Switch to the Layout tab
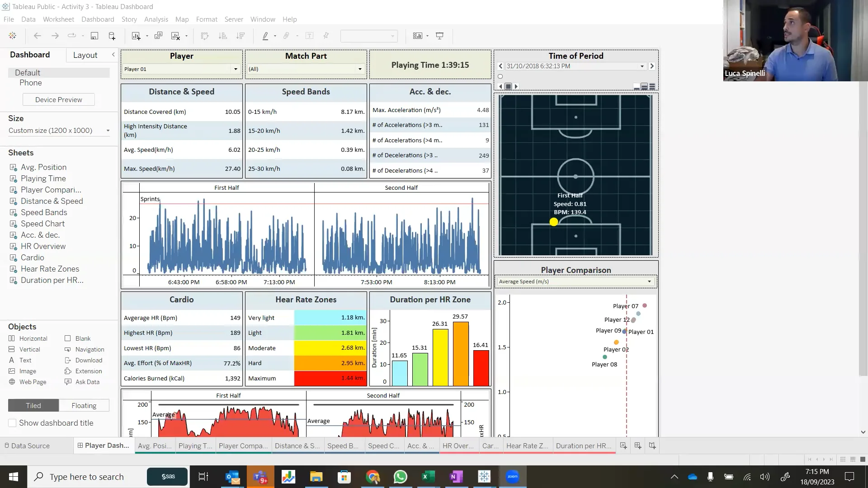Image resolution: width=868 pixels, height=488 pixels. (x=85, y=55)
